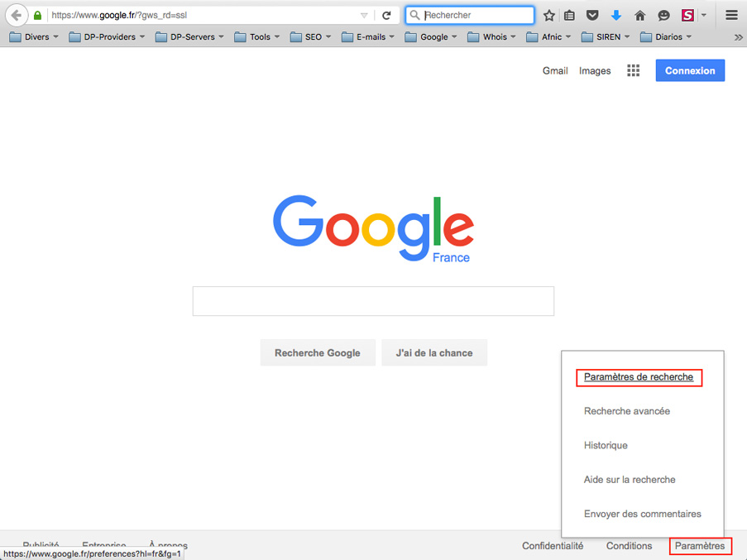The height and width of the screenshot is (560, 747).
Task: Open the Google apps grid icon
Action: pos(633,70)
